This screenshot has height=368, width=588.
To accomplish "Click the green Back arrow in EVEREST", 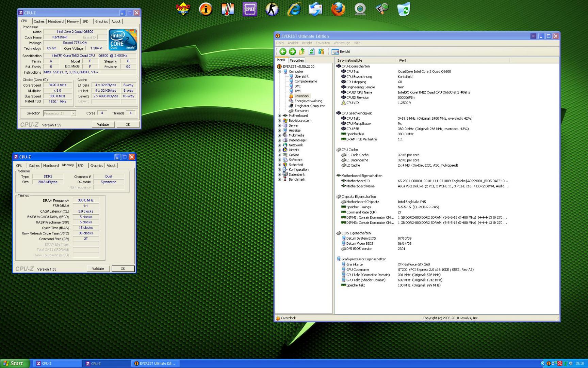I will pos(282,51).
